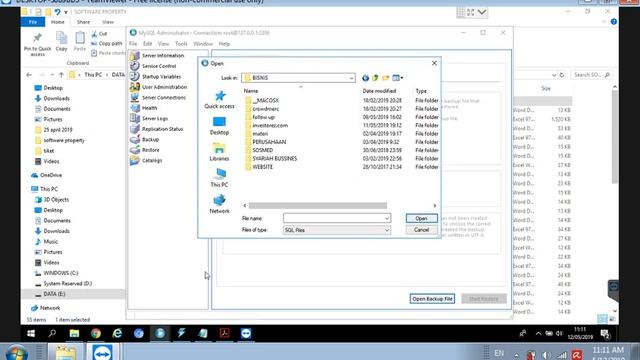The image size is (640, 360).
Task: Switch to View tab in File Explorer
Action: 108,22
